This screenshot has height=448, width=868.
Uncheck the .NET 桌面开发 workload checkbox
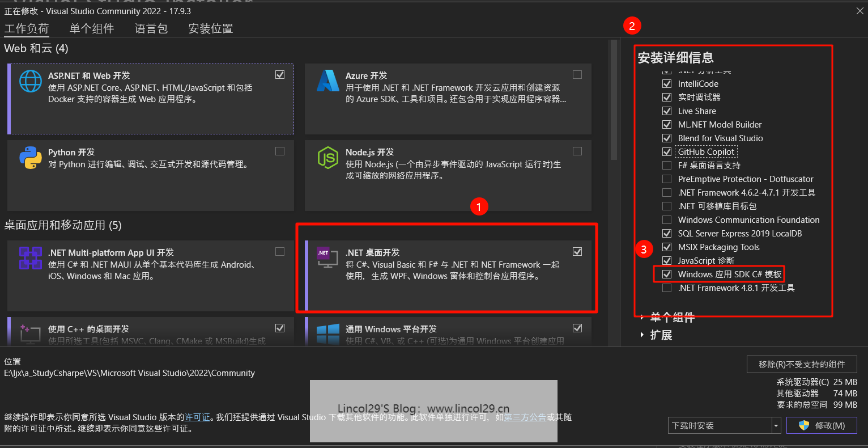pyautogui.click(x=577, y=251)
